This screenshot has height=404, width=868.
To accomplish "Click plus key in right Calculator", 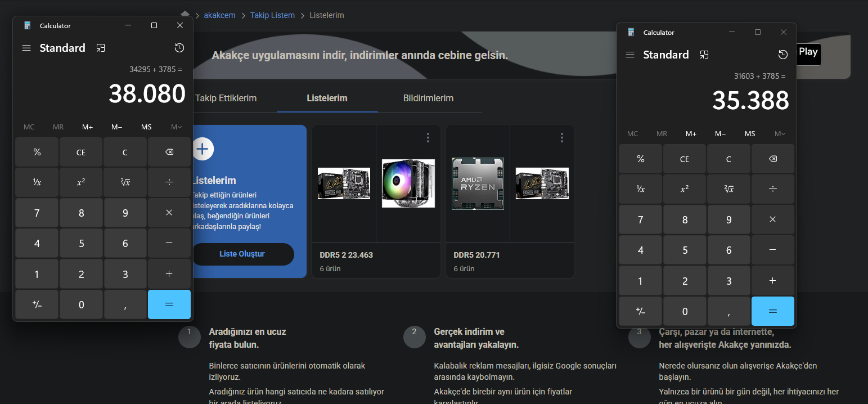I will coord(773,280).
